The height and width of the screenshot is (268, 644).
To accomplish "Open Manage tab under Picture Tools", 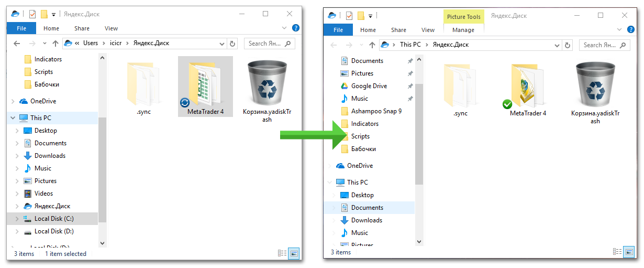I will point(463,30).
